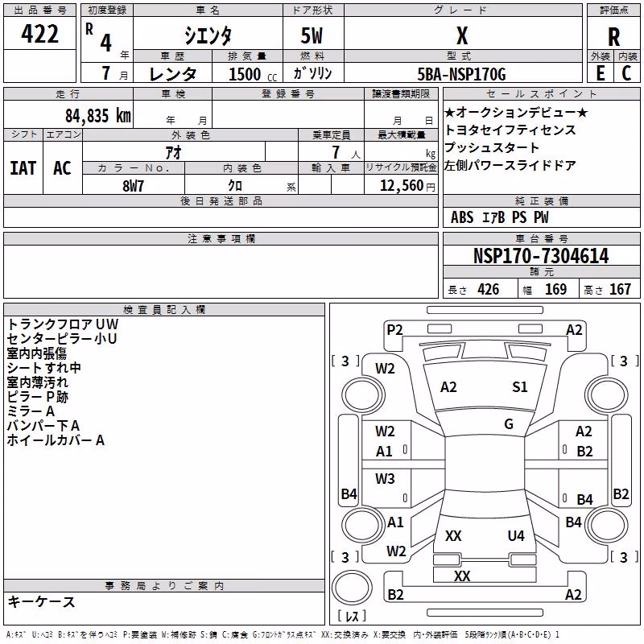Select the 注意事項欄 section header
644x644 pixels.
221,238
